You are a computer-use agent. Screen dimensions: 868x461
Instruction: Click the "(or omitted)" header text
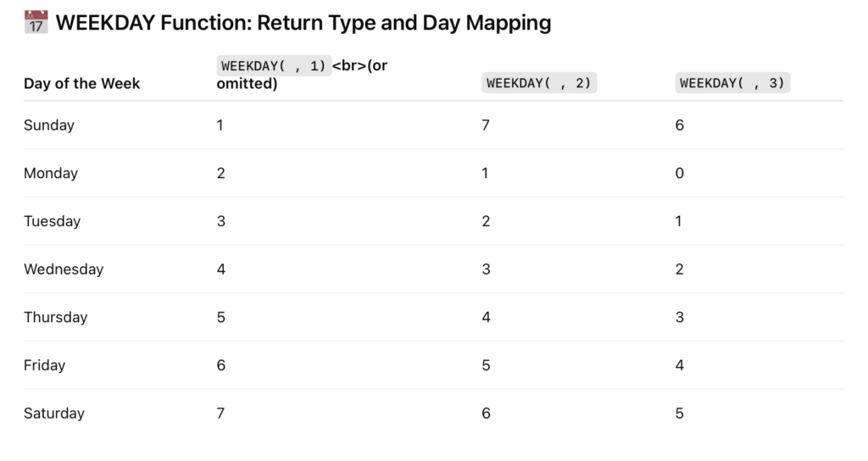(x=302, y=75)
